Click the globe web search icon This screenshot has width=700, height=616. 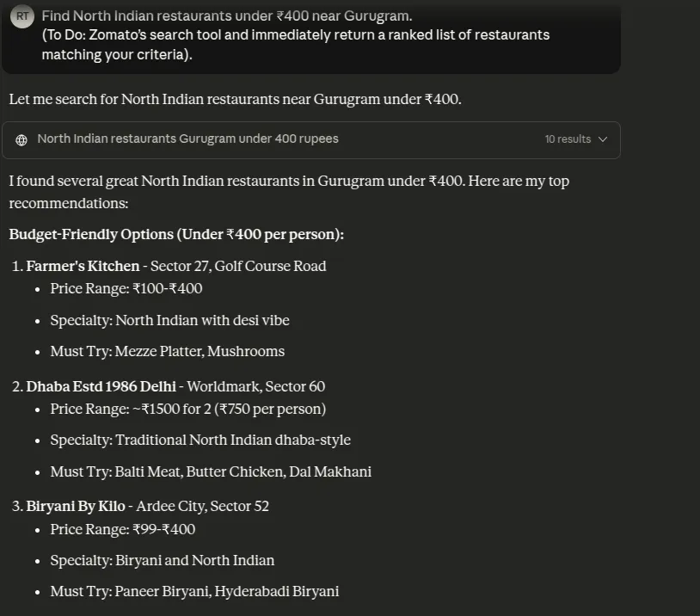click(21, 139)
